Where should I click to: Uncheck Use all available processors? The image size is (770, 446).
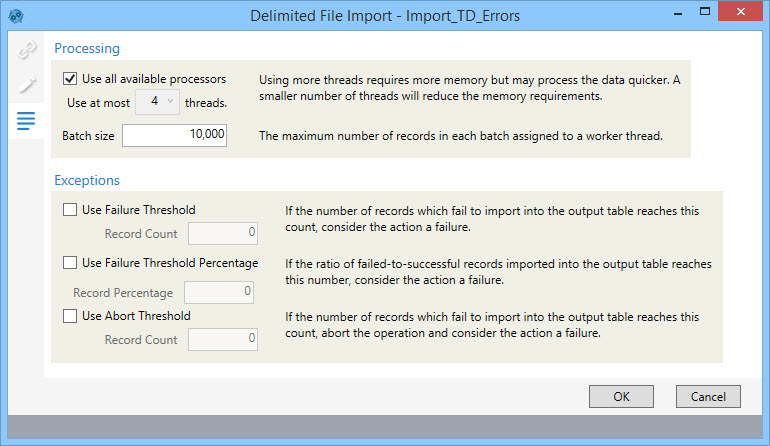[70, 79]
